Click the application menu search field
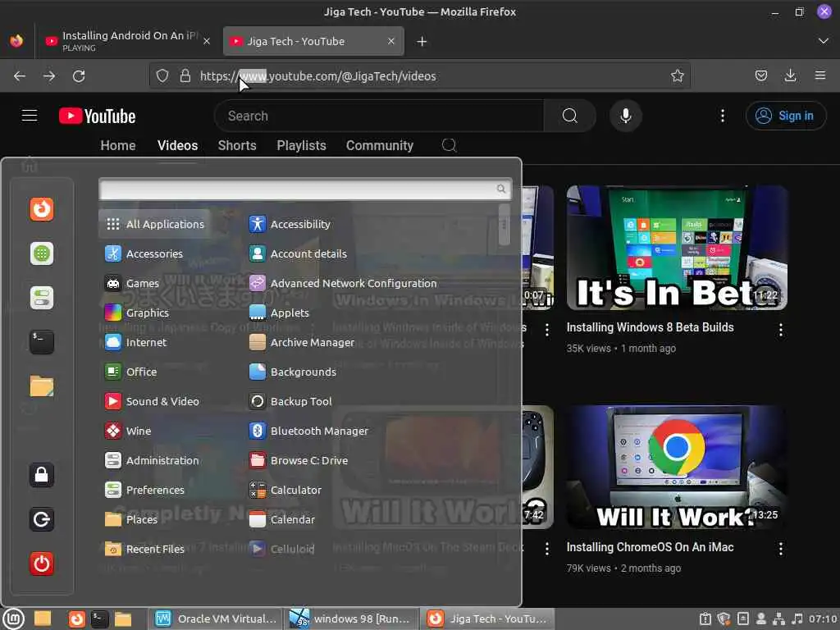The width and height of the screenshot is (840, 630). 305,189
